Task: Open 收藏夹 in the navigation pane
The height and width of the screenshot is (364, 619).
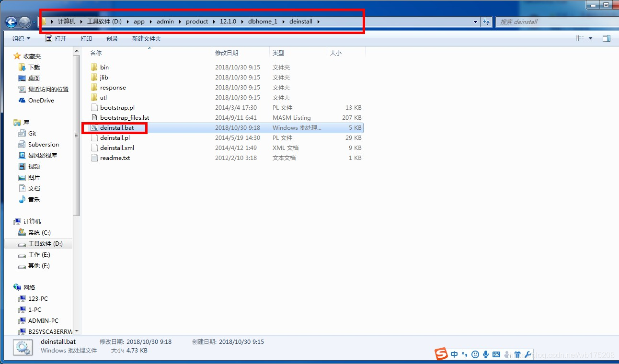Action: click(32, 56)
